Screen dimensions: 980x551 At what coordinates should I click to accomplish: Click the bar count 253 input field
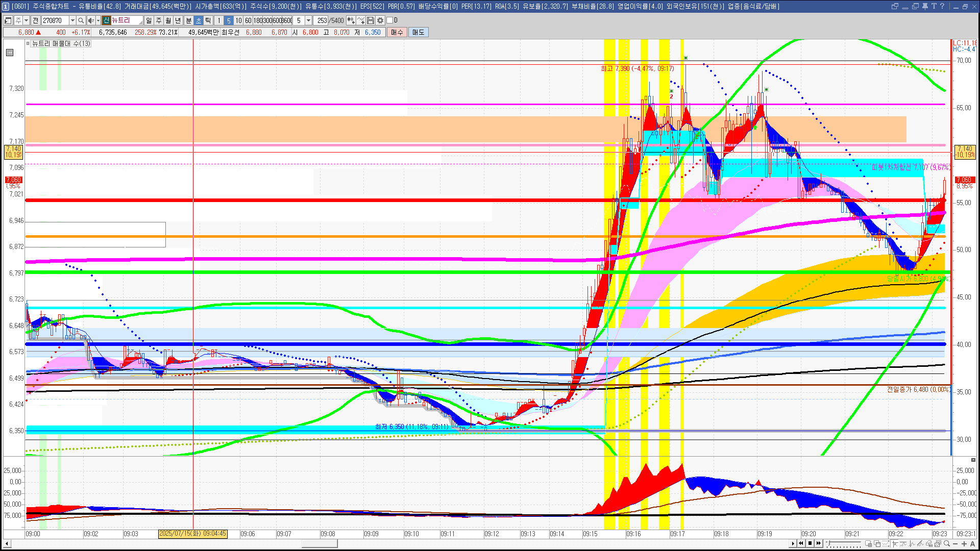[x=321, y=20]
